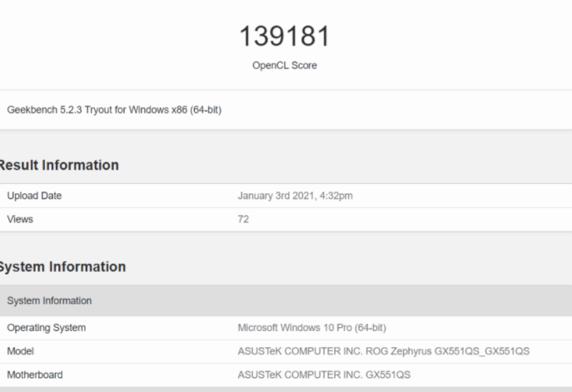Click the gray System Information table header
Viewport: 572px width, 392px height.
click(x=49, y=300)
